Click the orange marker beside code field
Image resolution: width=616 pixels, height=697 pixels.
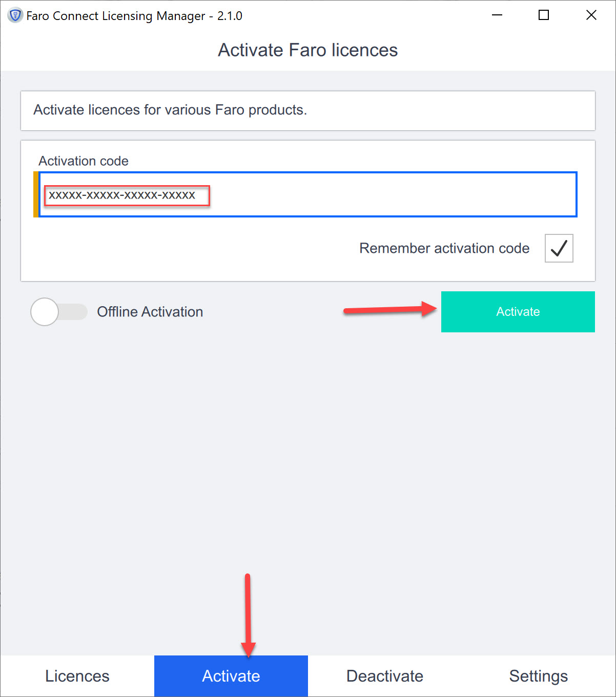[36, 194]
